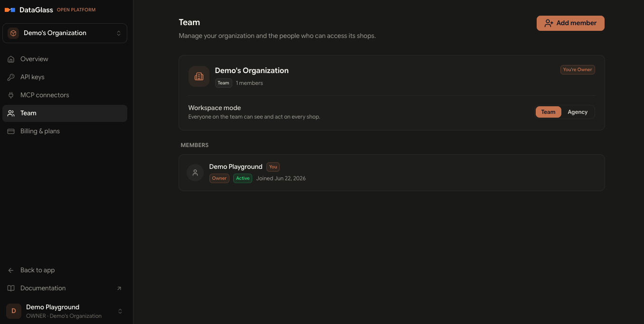
Task: Click the Owner role badge in the member row
Action: [219, 178]
